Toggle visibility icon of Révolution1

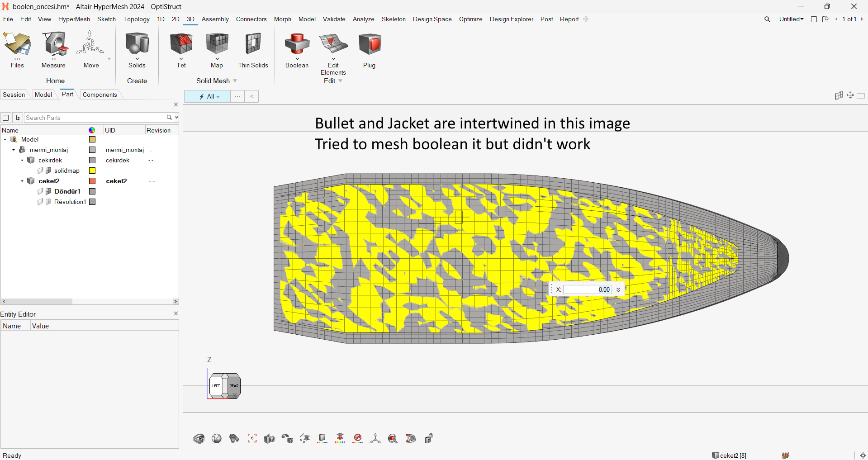pyautogui.click(x=40, y=202)
